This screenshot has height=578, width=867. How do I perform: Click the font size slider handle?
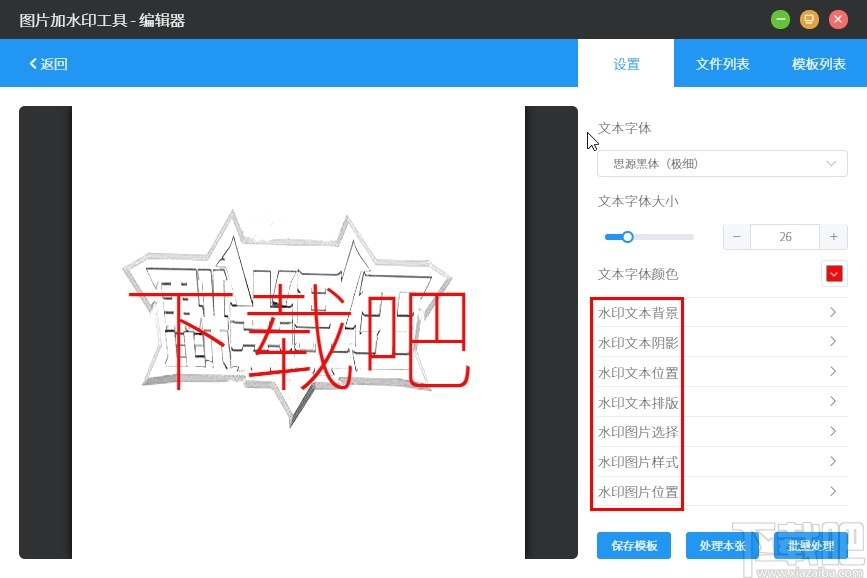627,236
